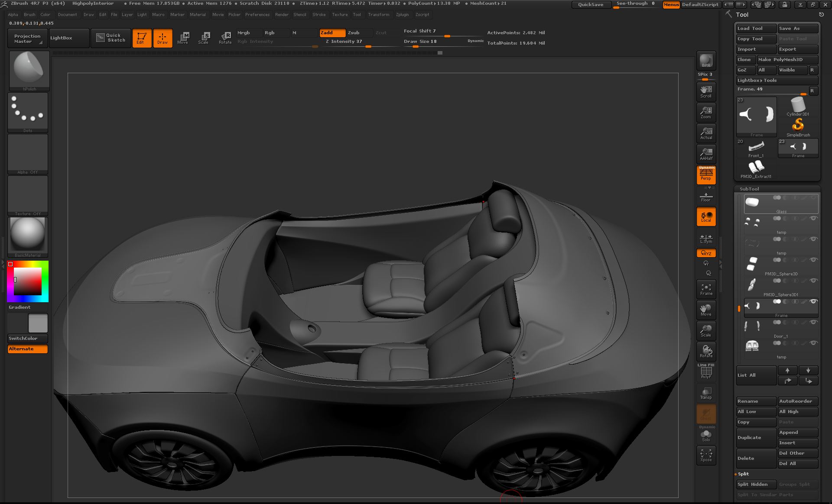
Task: Toggle visibility of PM3D_Sphere3D subtool
Action: (813, 260)
